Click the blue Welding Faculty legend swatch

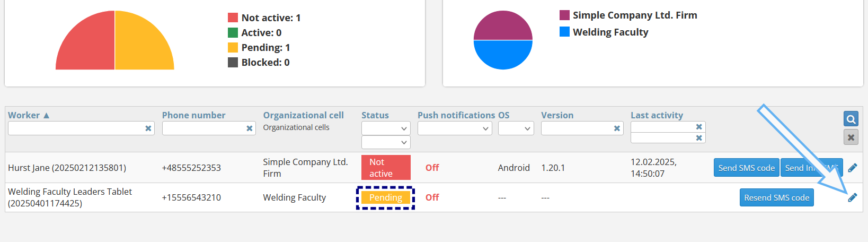coord(564,32)
